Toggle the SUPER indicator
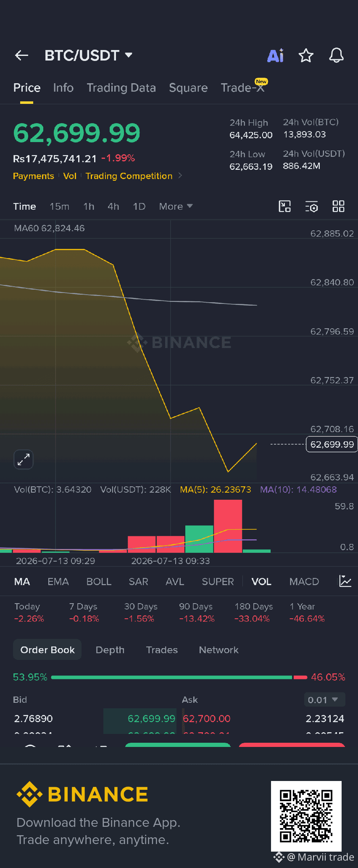Image resolution: width=358 pixels, height=868 pixels. [x=218, y=582]
